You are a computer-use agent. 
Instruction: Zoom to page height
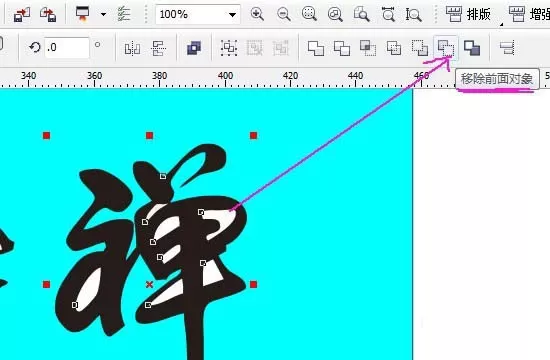(x=414, y=14)
